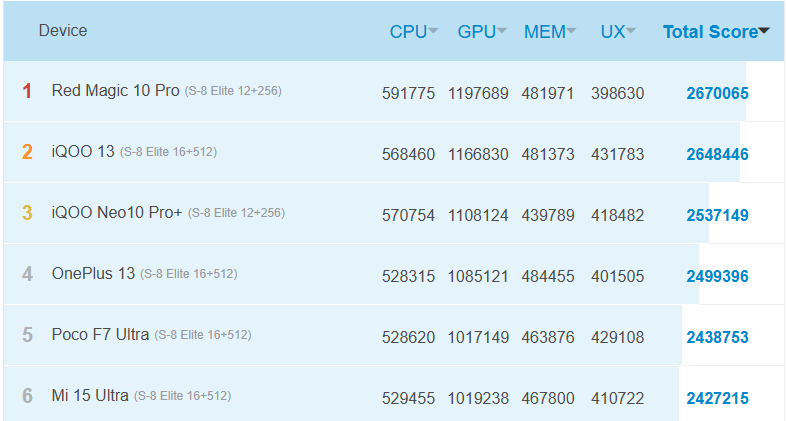Screen dimensions: 786x421
Task: Click Neo10 Pro+ GPU score 1108124
Action: (478, 216)
